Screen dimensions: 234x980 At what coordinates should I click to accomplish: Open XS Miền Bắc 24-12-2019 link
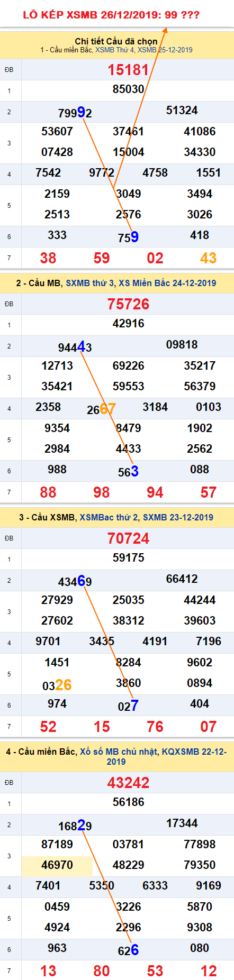167,283
